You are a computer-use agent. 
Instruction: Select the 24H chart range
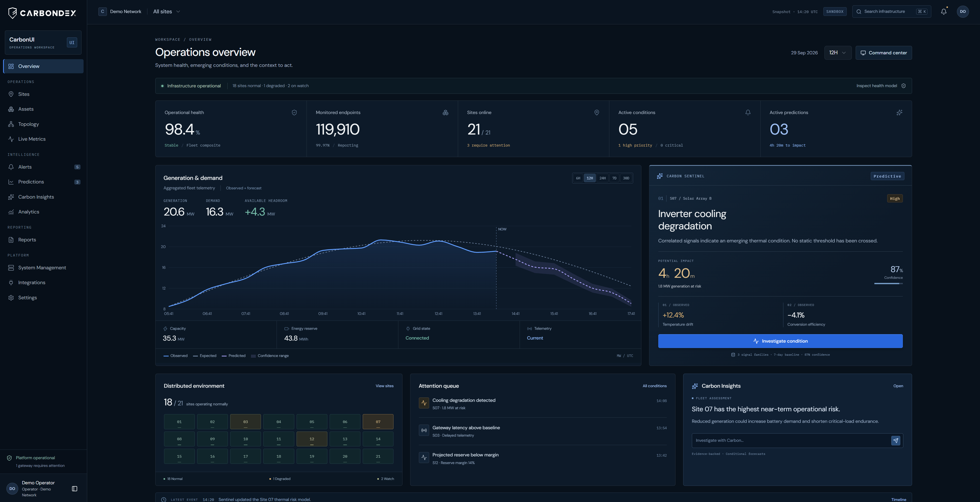(603, 178)
